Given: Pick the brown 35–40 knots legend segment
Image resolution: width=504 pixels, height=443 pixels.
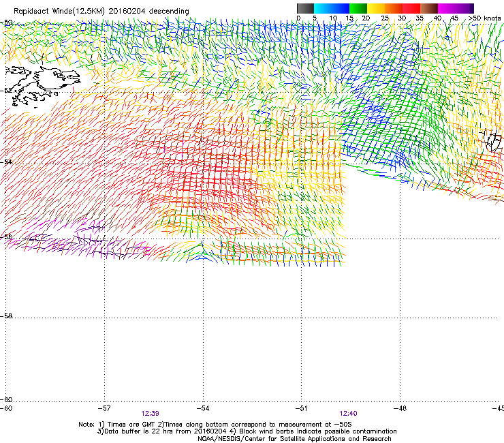Looking at the screenshot, I should pyautogui.click(x=429, y=8).
